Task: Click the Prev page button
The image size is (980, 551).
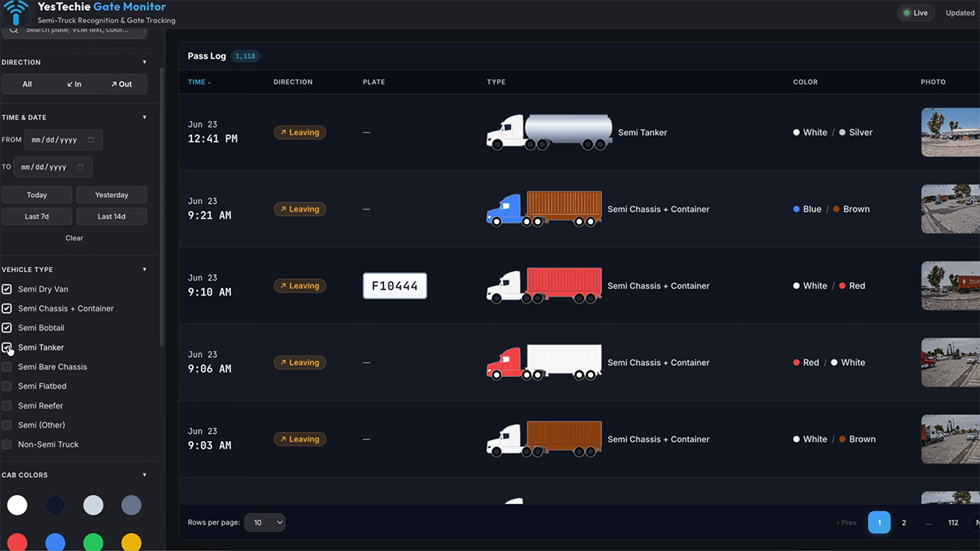Action: tap(846, 523)
